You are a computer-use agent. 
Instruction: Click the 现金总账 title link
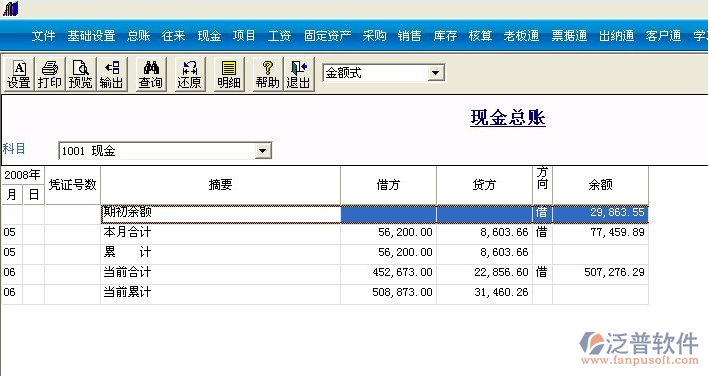tap(508, 118)
